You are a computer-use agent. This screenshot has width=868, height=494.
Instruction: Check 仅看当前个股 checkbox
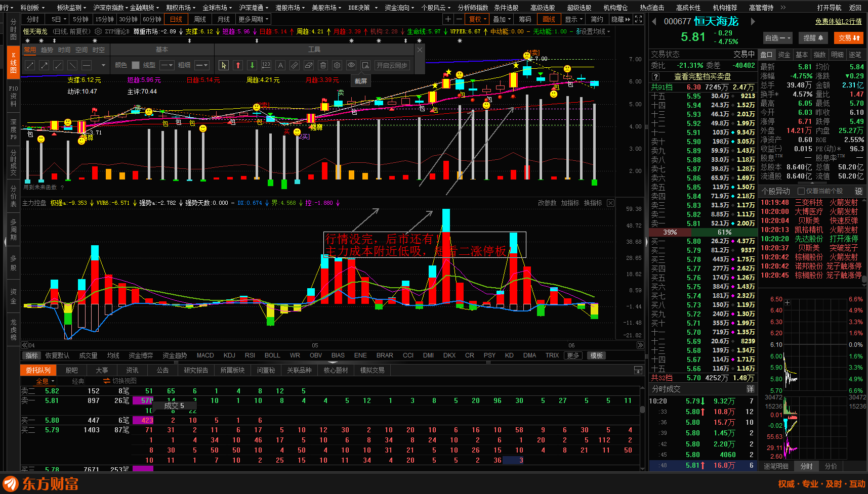point(801,191)
